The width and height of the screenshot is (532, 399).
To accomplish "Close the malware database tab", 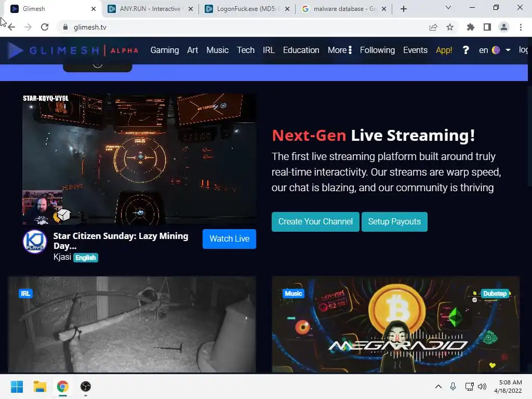I will [384, 9].
